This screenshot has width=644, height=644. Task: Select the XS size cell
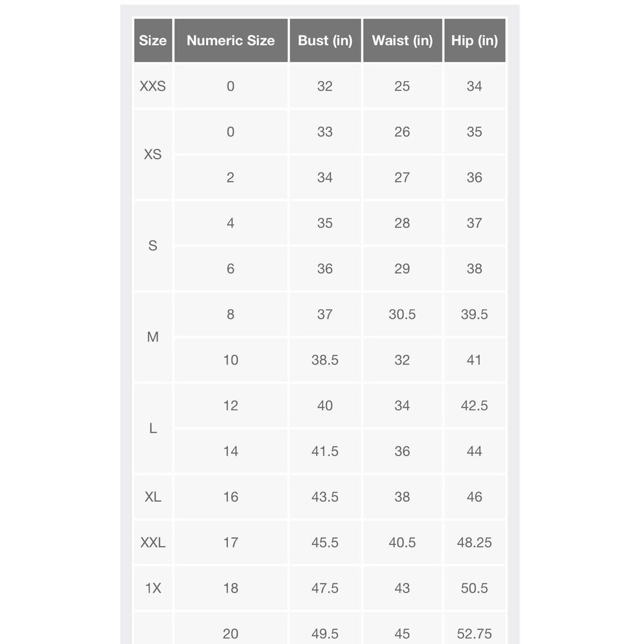(153, 155)
